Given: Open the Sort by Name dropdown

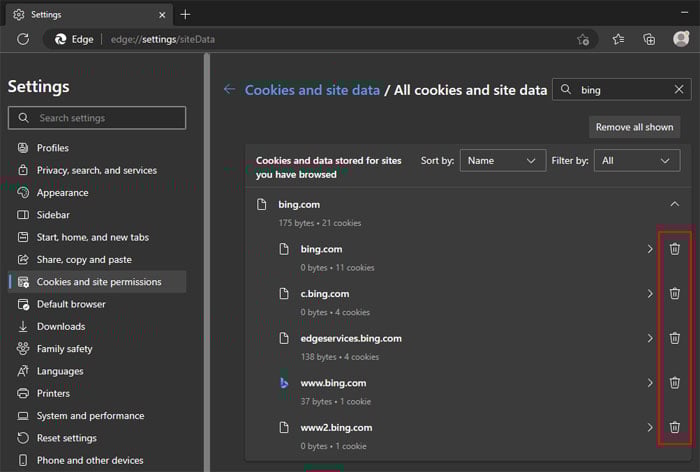Looking at the screenshot, I should click(x=503, y=160).
